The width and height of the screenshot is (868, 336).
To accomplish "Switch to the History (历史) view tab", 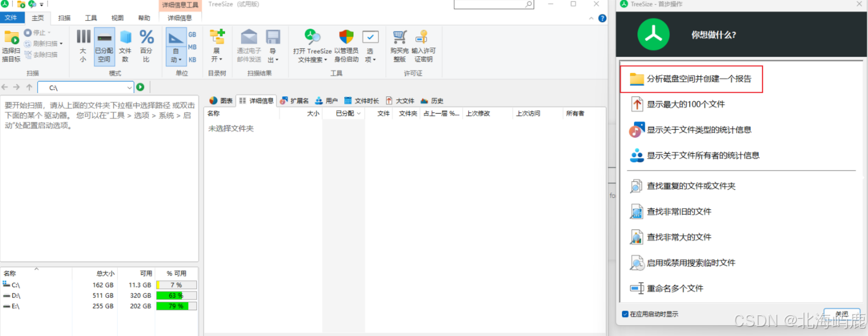I will pyautogui.click(x=432, y=100).
